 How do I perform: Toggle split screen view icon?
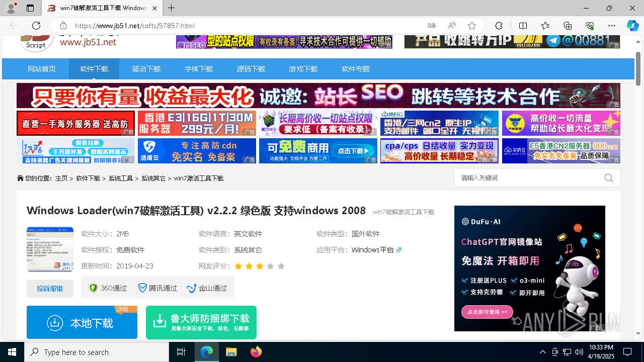coord(523,26)
